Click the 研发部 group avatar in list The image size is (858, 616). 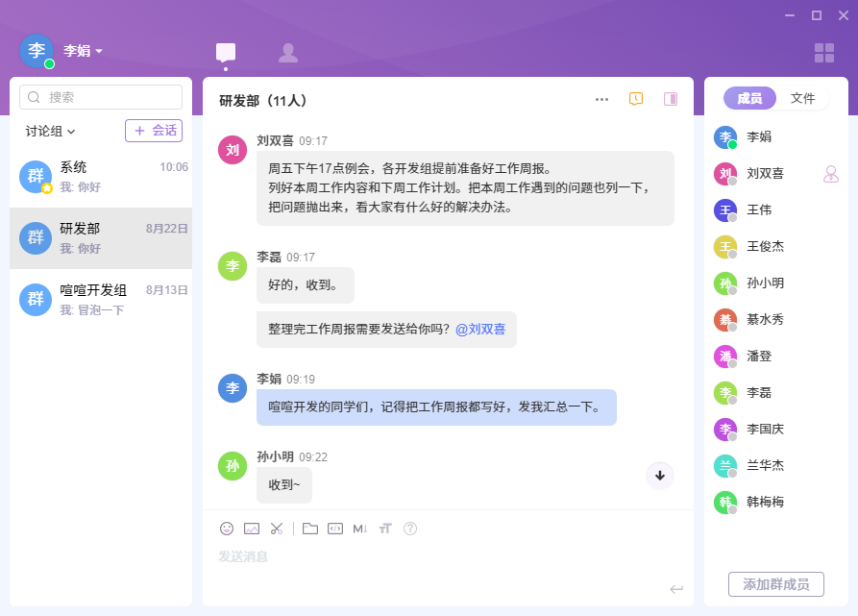(x=36, y=238)
